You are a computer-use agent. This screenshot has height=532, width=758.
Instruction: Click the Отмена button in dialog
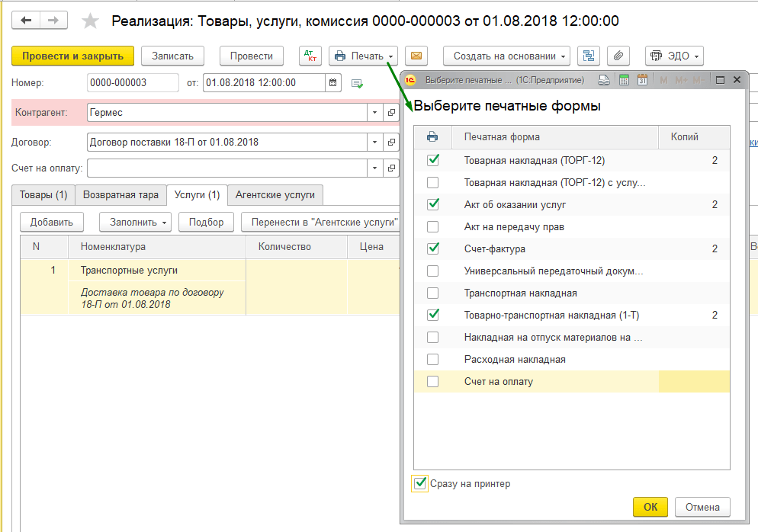point(702,507)
